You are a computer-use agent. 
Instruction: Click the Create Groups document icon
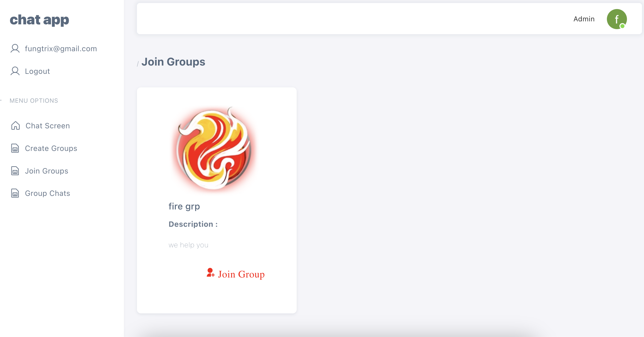tap(15, 148)
